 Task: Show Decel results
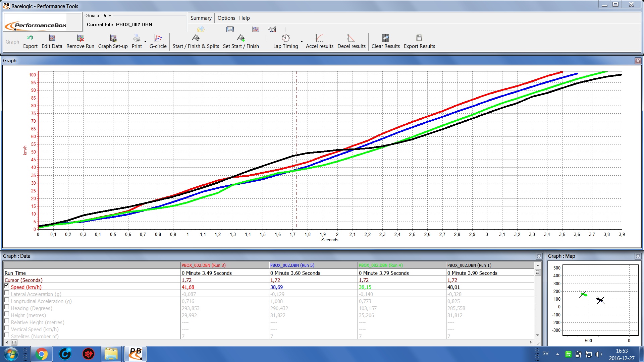(x=351, y=42)
